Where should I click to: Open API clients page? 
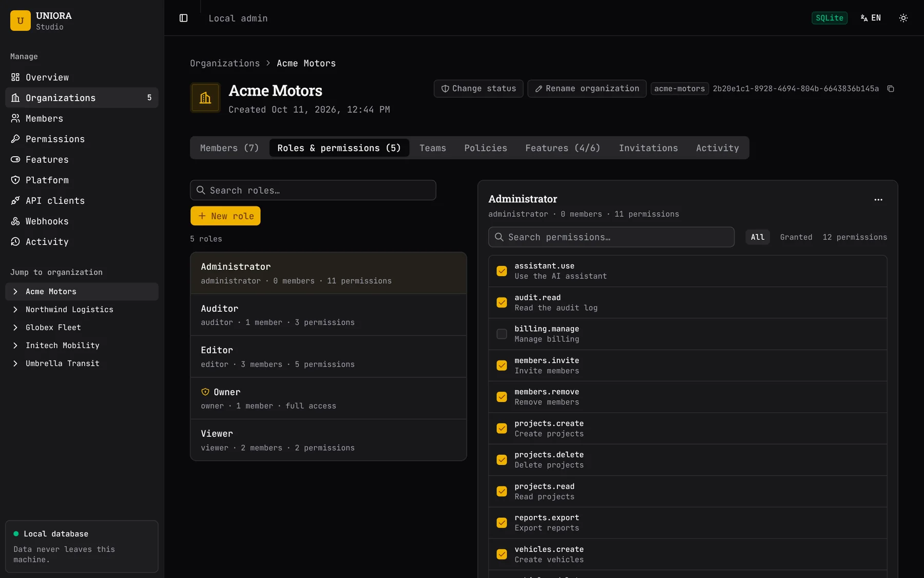(x=82, y=200)
